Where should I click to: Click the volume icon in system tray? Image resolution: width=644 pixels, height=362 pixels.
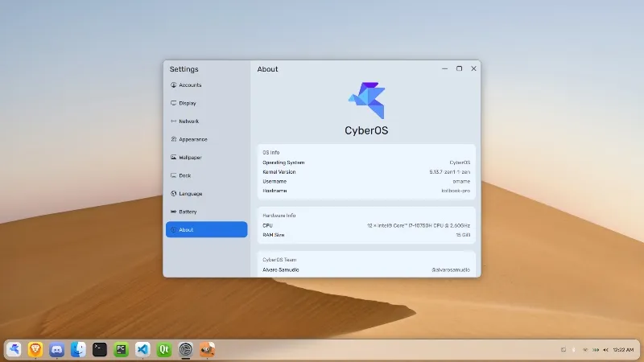(x=605, y=350)
